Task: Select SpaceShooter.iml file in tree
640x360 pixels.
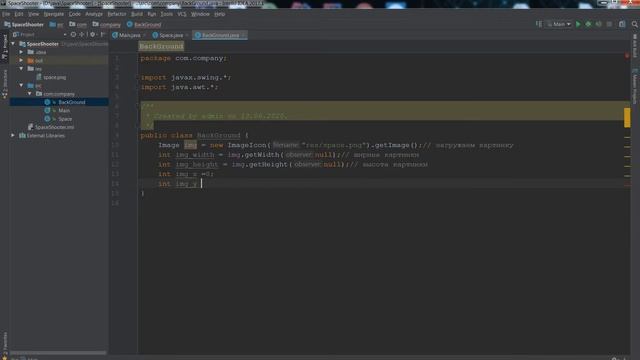Action: pyautogui.click(x=51, y=127)
